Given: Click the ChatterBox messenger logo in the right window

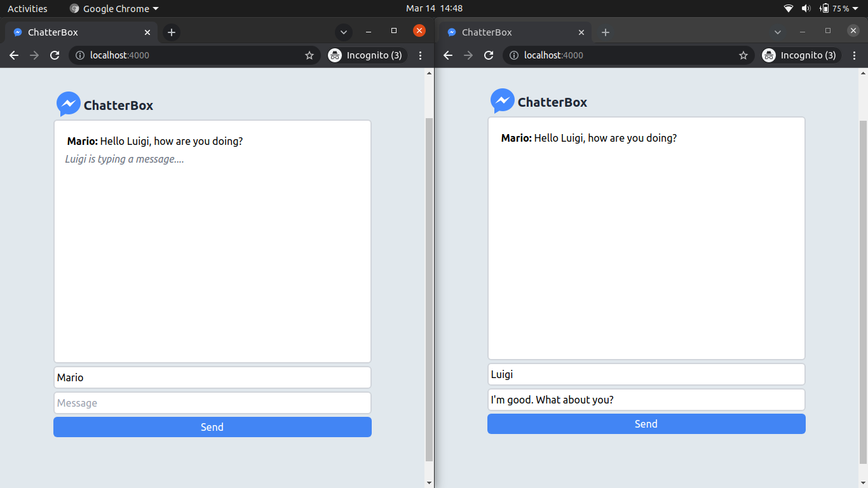Looking at the screenshot, I should click(503, 100).
